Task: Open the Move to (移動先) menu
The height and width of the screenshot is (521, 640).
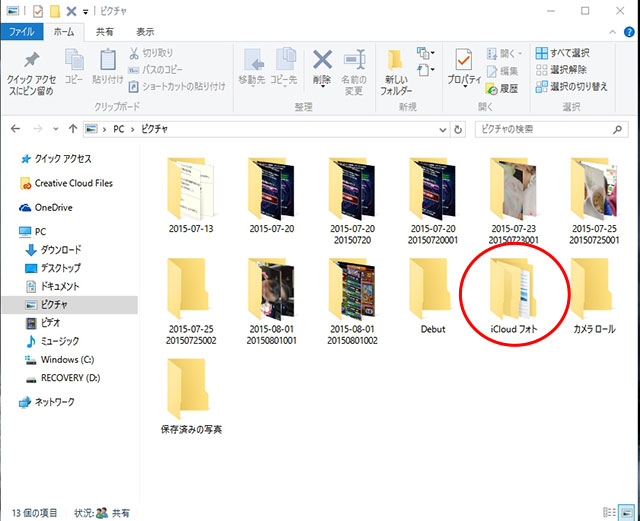Action: coord(252,68)
